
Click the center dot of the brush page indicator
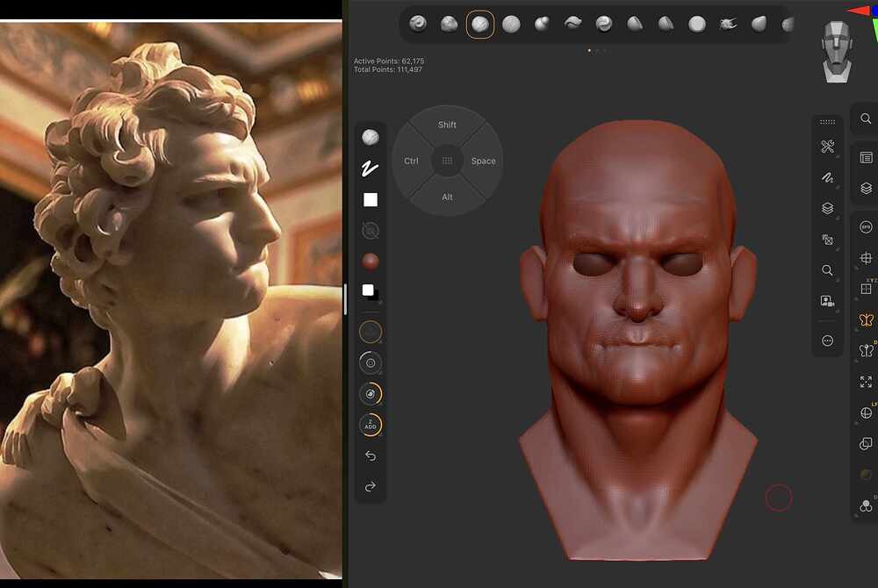coord(597,50)
